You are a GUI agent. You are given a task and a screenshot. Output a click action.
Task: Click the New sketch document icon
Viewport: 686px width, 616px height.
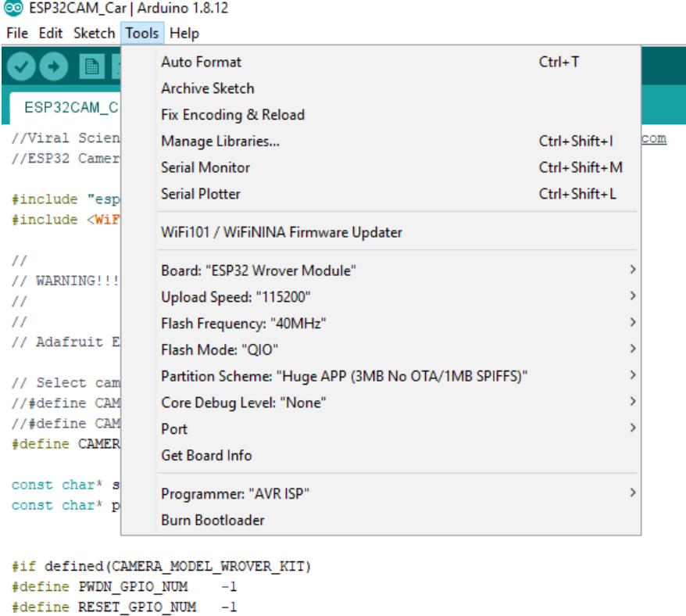91,68
